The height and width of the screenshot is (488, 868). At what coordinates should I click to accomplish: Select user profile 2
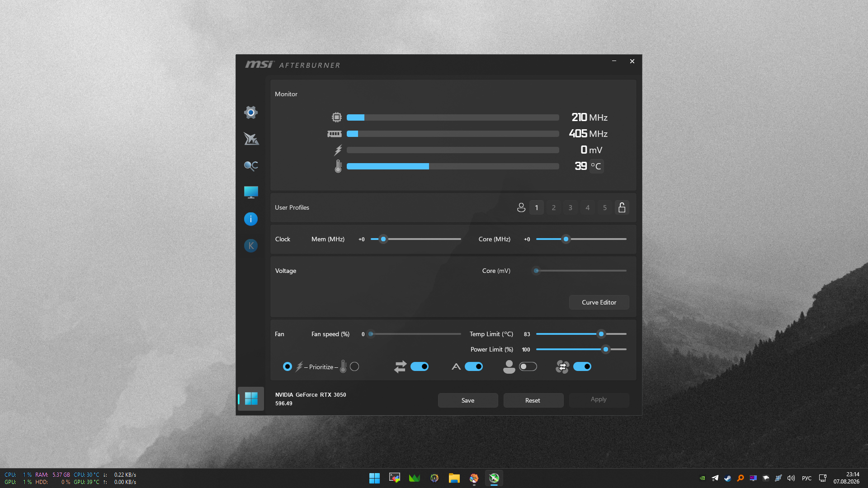pos(554,207)
